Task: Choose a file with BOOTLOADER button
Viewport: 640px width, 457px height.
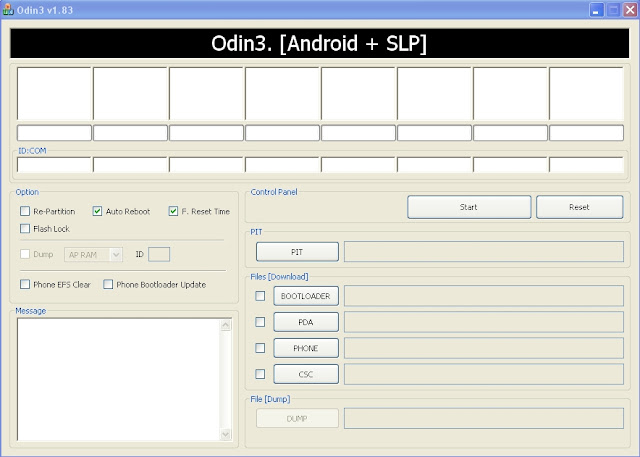Action: [x=306, y=296]
